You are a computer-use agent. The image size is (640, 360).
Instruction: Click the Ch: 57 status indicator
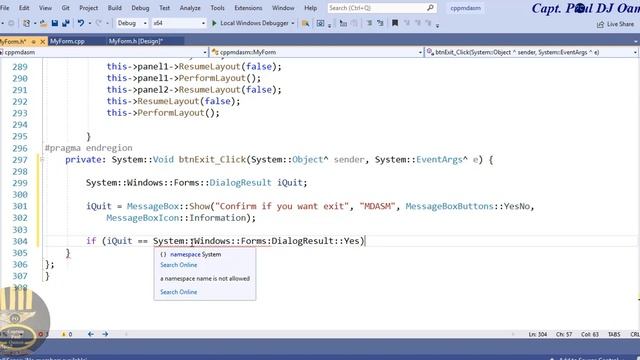click(564, 334)
